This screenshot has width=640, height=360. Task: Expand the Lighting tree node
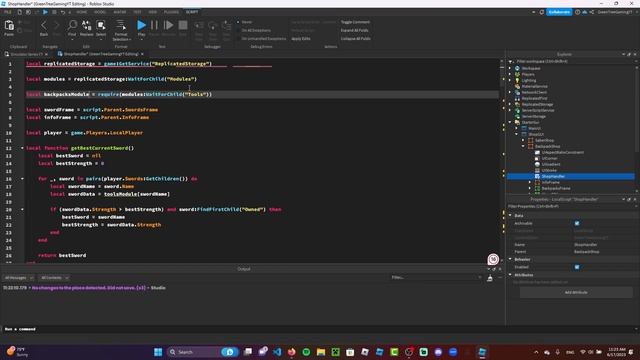(x=510, y=80)
